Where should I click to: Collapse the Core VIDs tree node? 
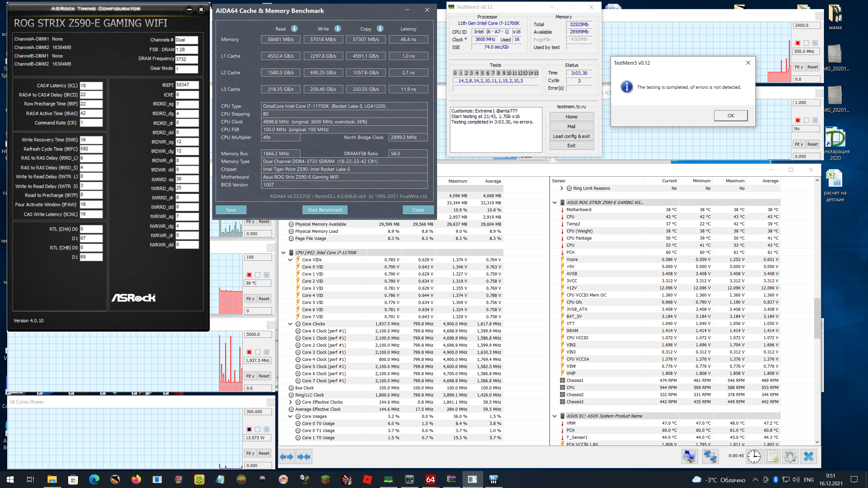pos(290,260)
